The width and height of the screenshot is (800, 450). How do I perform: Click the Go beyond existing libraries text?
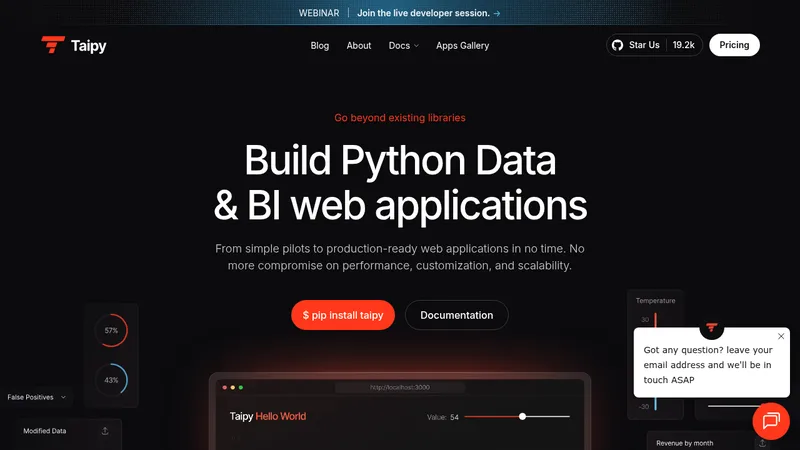[400, 118]
